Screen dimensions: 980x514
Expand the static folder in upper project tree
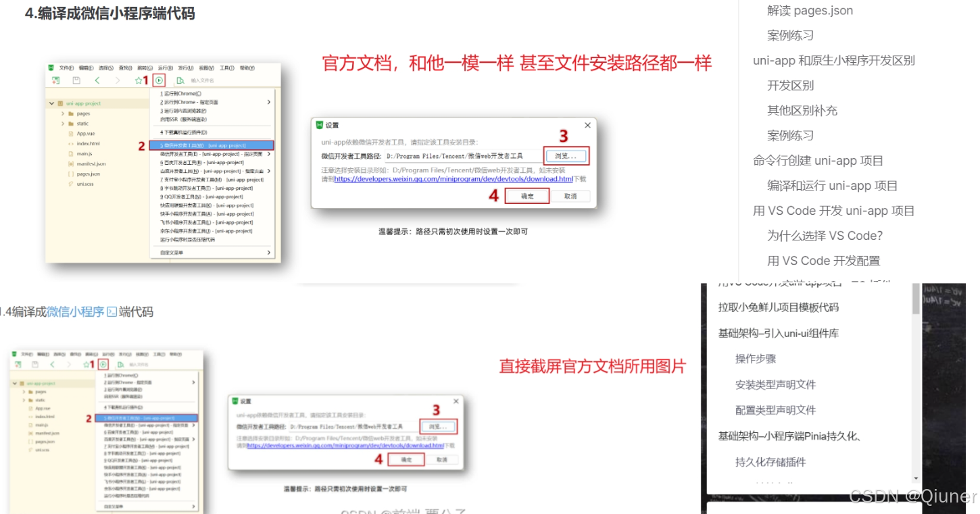63,124
